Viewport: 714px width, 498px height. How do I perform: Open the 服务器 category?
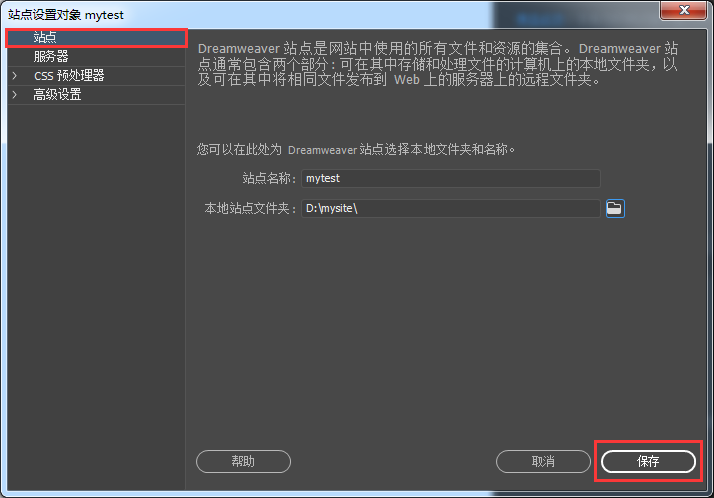[97, 56]
